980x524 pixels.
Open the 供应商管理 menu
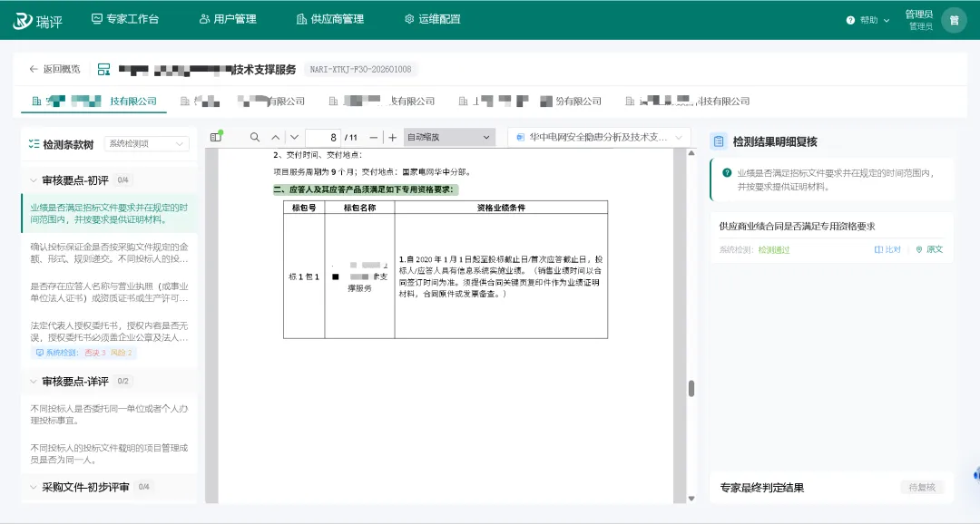click(x=330, y=19)
